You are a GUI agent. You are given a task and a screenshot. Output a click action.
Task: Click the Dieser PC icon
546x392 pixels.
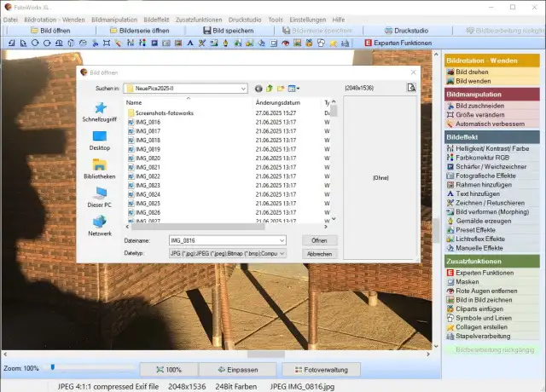pyautogui.click(x=99, y=197)
